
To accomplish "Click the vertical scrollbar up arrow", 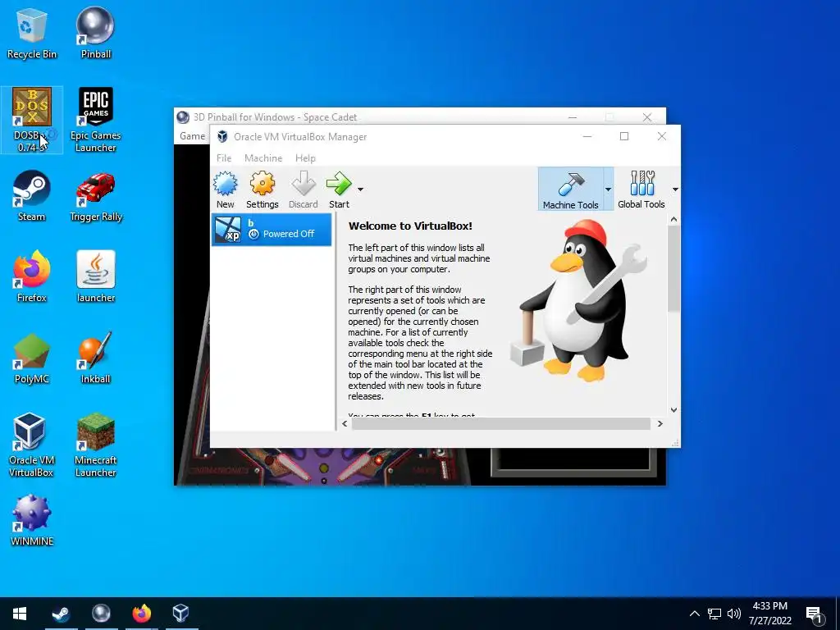I will (674, 219).
